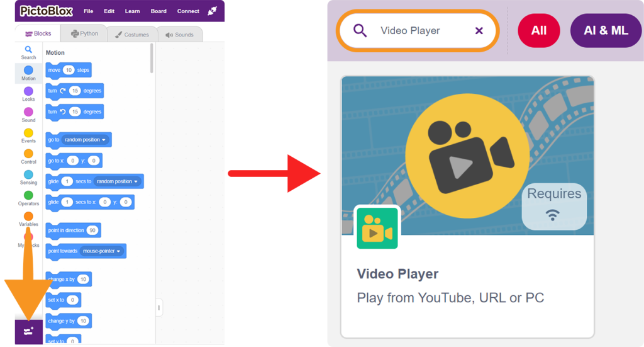
Task: Click the 'change y by 10' block
Action: coord(69,321)
